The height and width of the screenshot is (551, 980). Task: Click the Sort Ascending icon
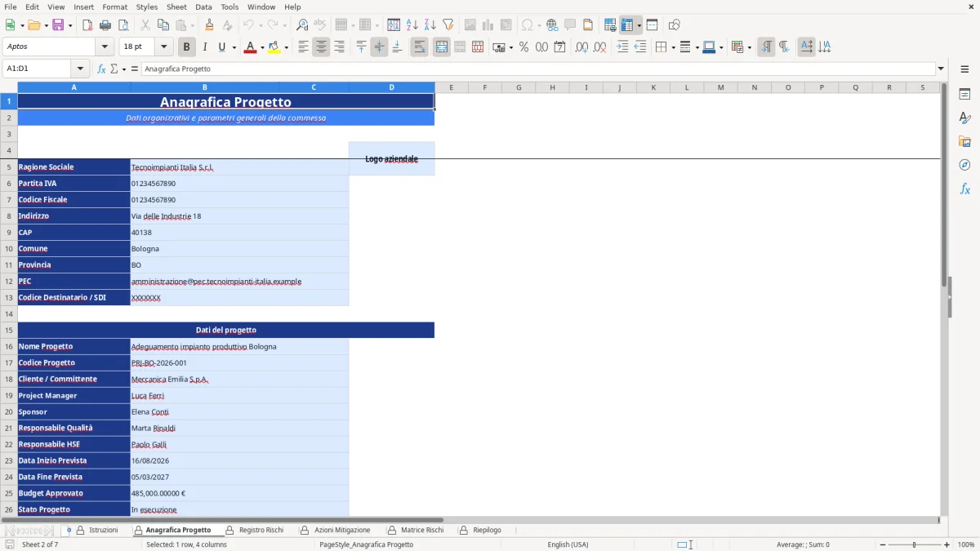(412, 25)
